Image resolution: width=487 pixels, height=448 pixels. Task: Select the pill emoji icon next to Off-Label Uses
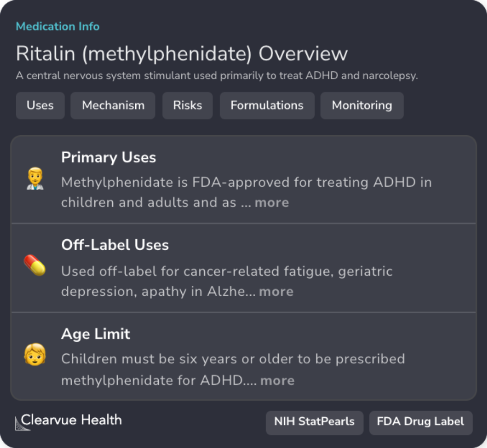coord(35,267)
